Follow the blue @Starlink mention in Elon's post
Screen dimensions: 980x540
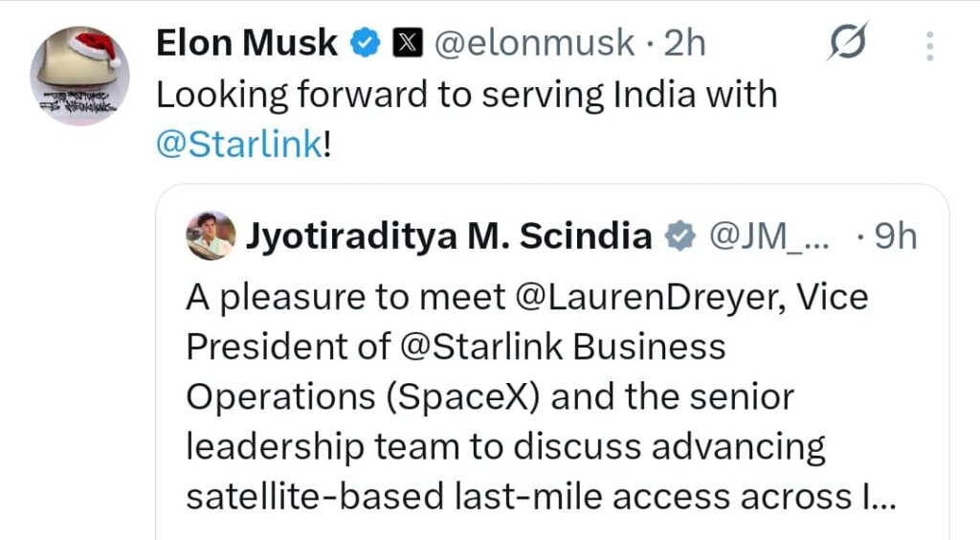pyautogui.click(x=238, y=146)
